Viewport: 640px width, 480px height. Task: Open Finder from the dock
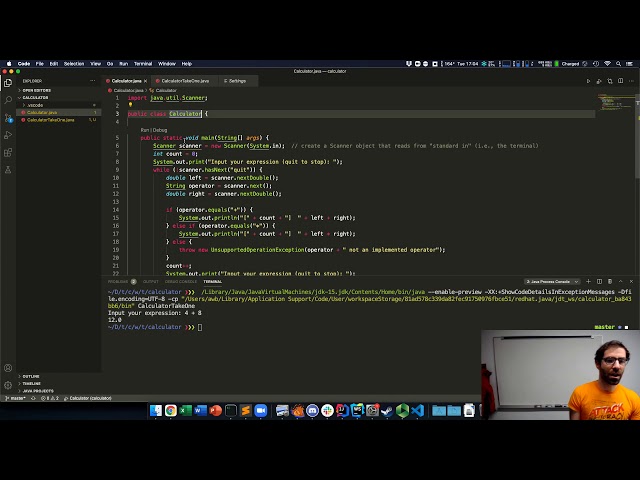tap(156, 410)
